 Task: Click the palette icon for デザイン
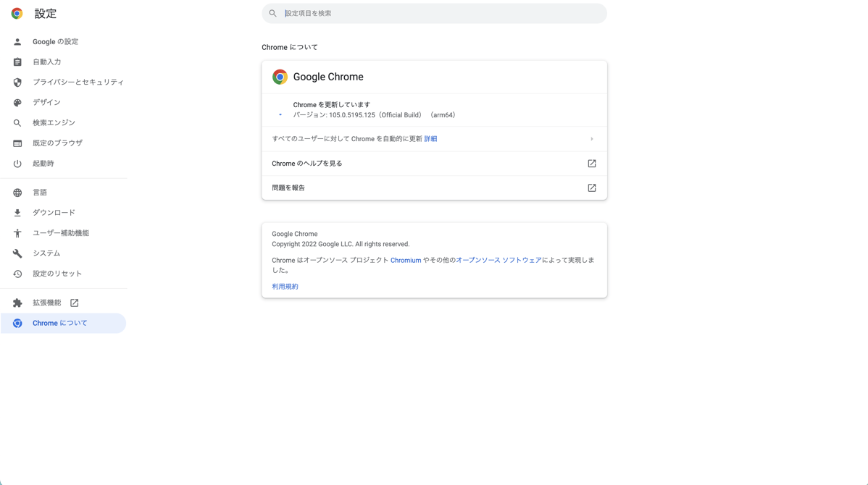(17, 103)
